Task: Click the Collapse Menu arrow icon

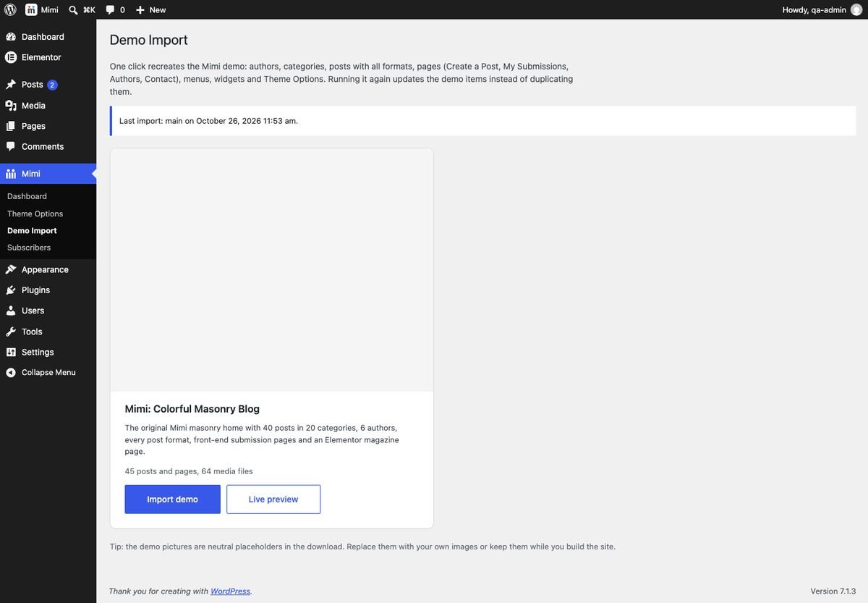Action: [11, 372]
